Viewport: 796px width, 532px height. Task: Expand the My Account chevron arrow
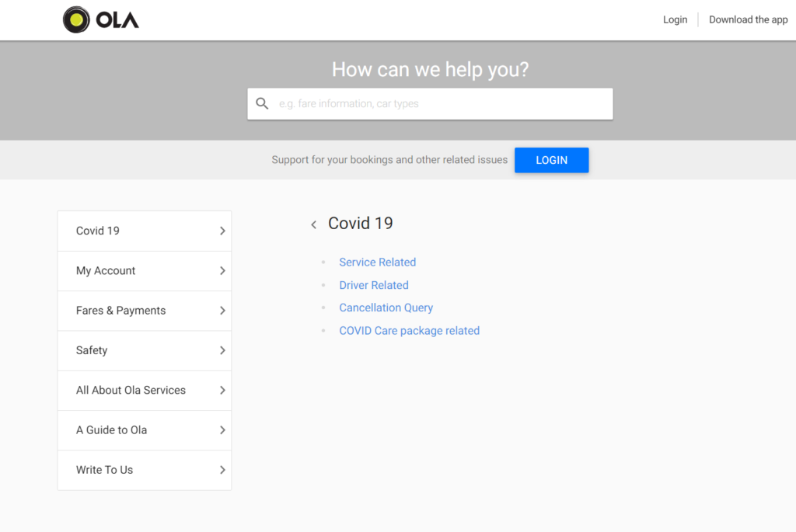point(222,270)
